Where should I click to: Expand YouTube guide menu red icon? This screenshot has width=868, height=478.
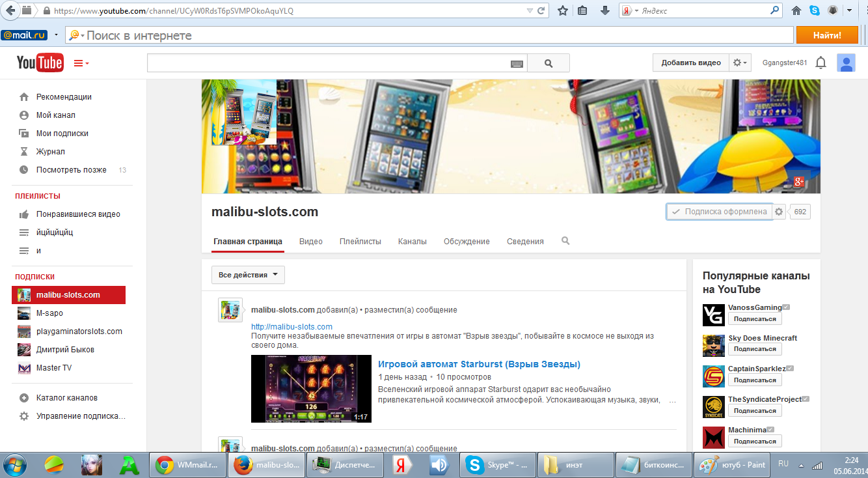[81, 63]
